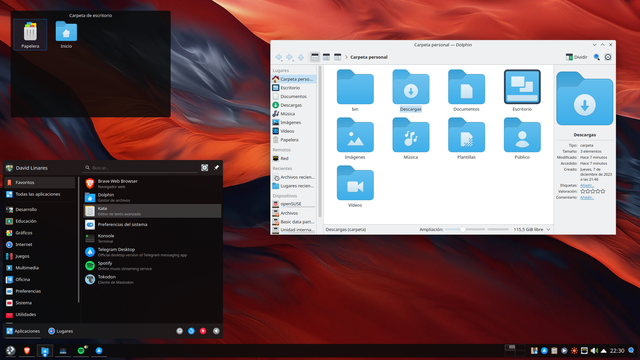Open Dolphin search with magnifier icon

point(597,57)
